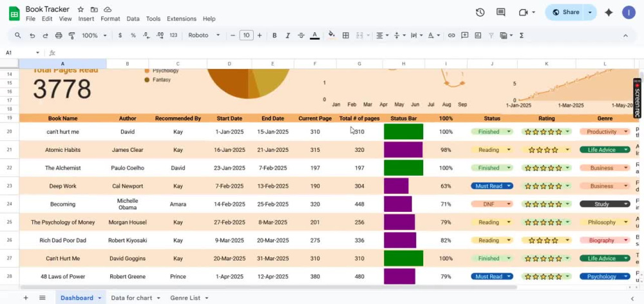Star the Book Tracker document
The image size is (644, 304).
point(80,10)
